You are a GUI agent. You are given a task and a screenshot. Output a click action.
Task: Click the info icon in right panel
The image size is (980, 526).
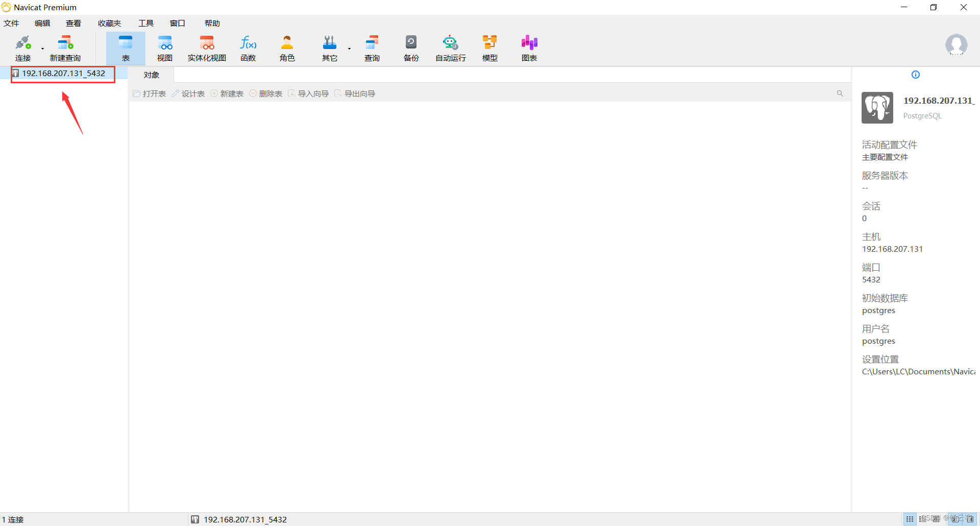(916, 75)
